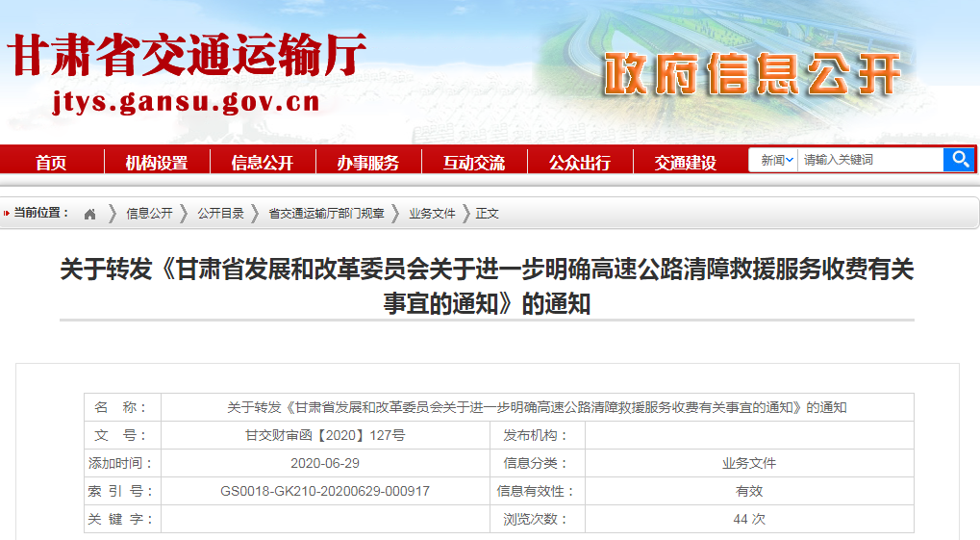Click the 44 次 view count
980x540 pixels.
click(x=749, y=520)
